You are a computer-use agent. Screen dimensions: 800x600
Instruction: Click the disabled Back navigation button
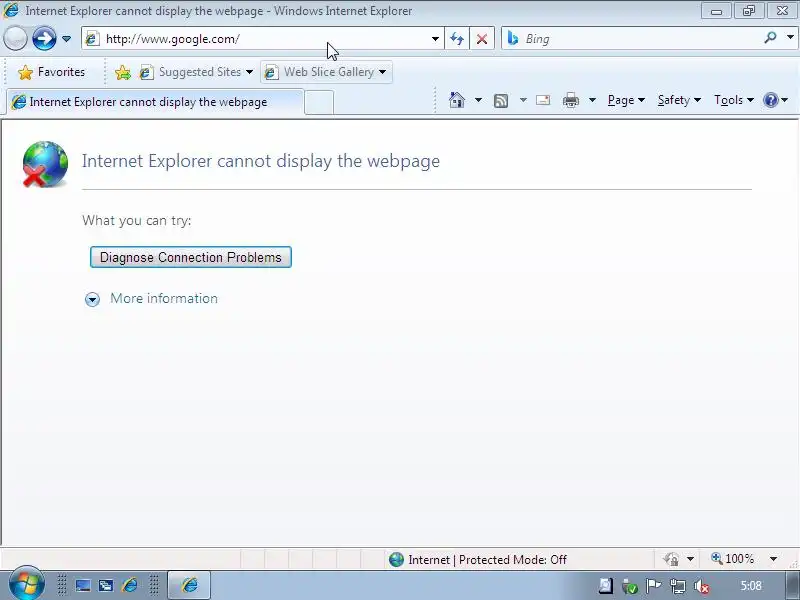point(15,39)
